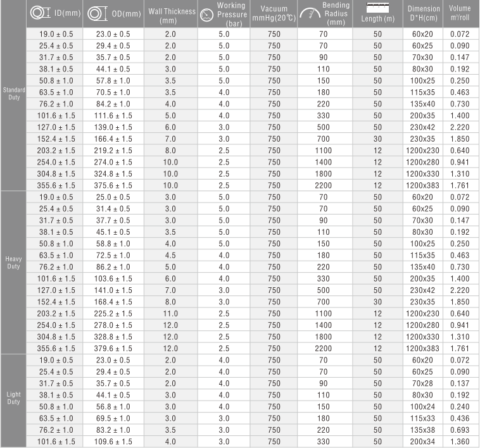This screenshot has height=448, width=480.
Task: Select OD cell 375.6 ± 1.5
Action: click(x=113, y=185)
